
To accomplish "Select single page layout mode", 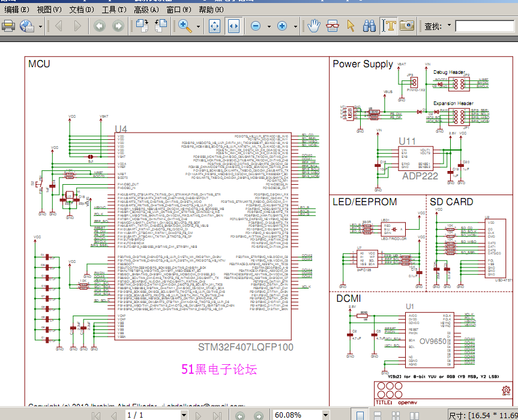I will pos(360,415).
